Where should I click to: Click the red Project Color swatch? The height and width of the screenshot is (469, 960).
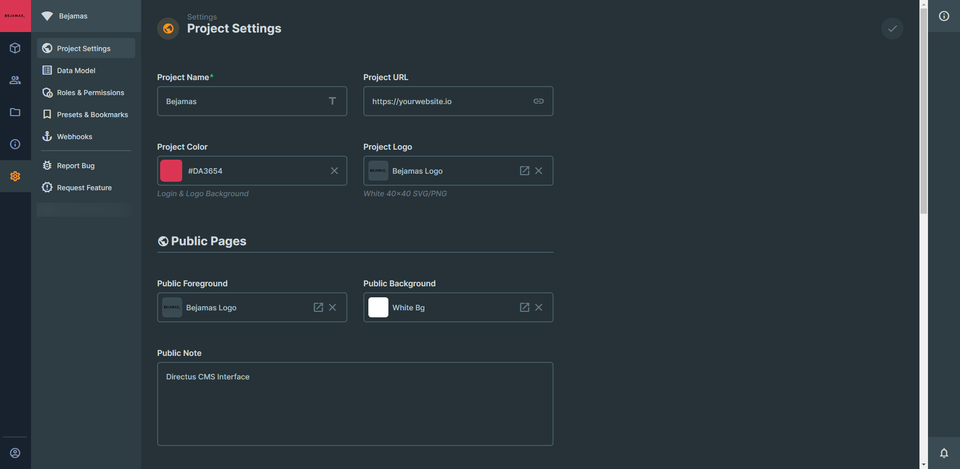pos(171,171)
